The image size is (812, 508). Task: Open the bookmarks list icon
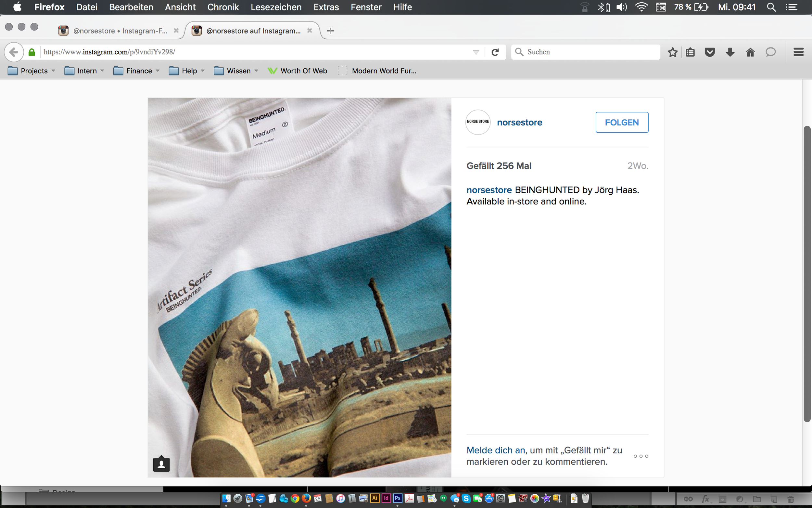pyautogui.click(x=690, y=52)
